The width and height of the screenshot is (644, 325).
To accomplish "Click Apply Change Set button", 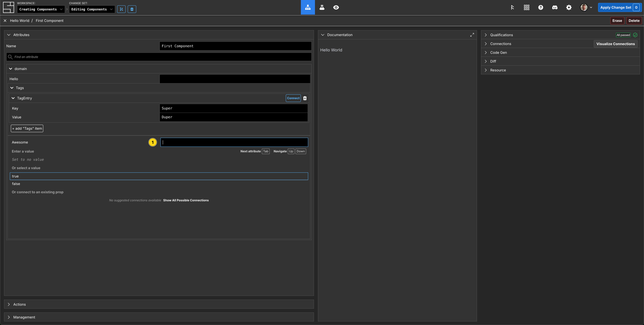I will [620, 7].
